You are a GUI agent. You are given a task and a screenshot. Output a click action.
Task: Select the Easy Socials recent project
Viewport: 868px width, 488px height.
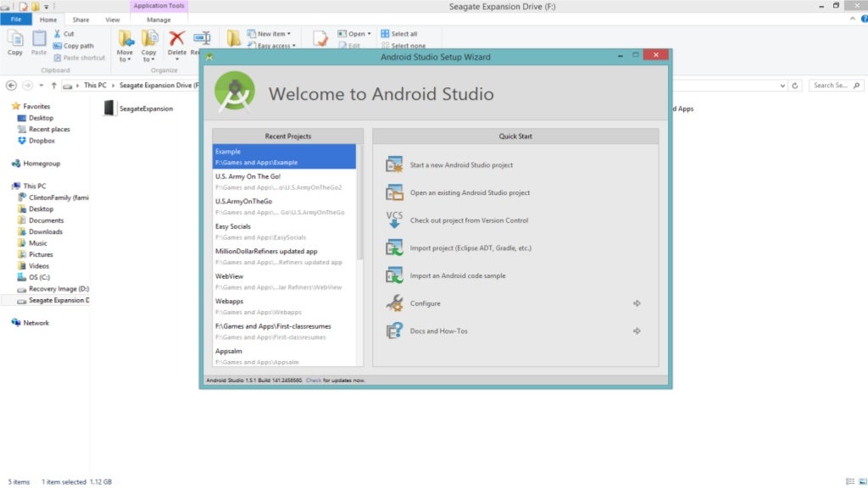(x=284, y=231)
